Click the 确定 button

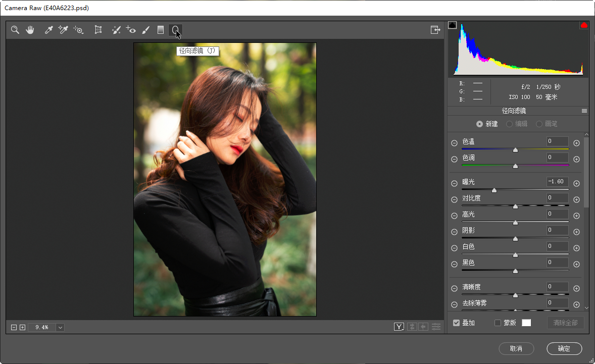(564, 348)
